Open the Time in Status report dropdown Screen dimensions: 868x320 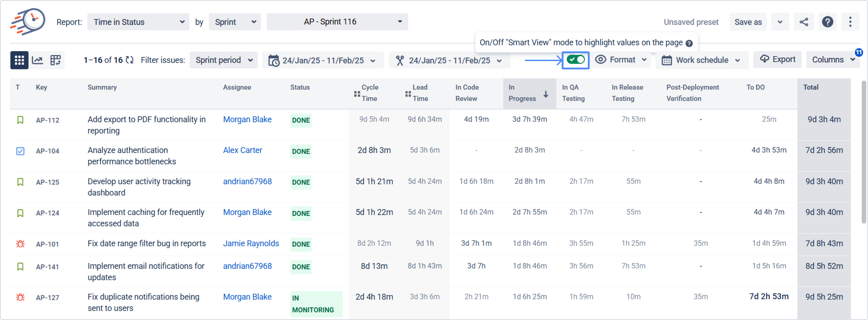coord(138,22)
